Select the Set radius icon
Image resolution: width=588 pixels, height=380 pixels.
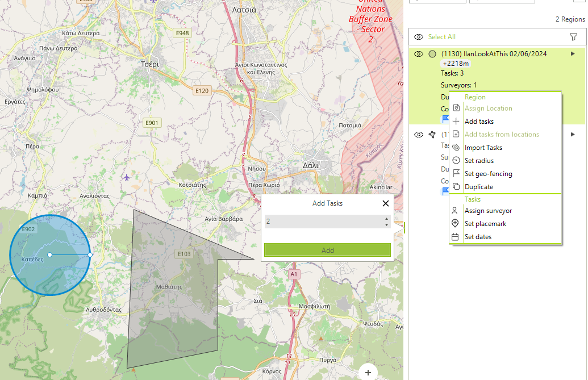(x=455, y=160)
